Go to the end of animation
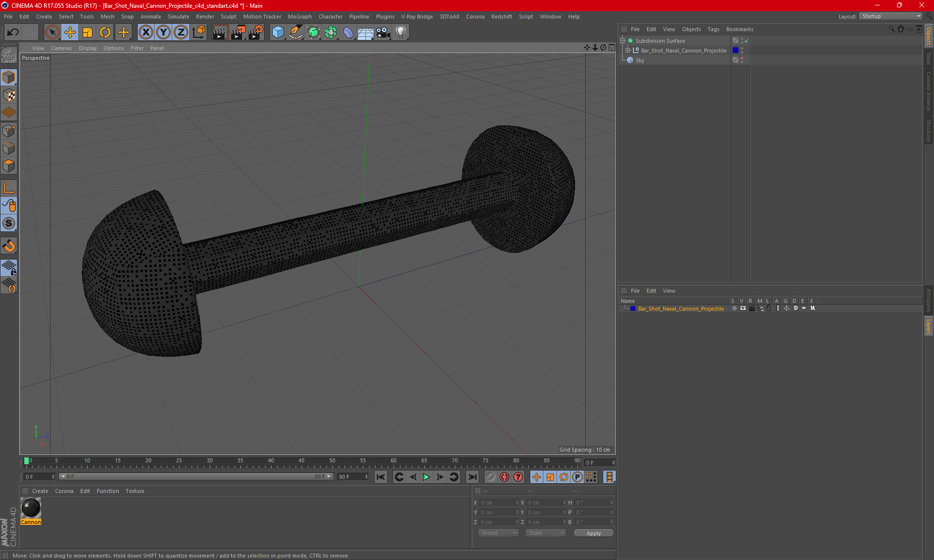The image size is (934, 560). (x=472, y=477)
